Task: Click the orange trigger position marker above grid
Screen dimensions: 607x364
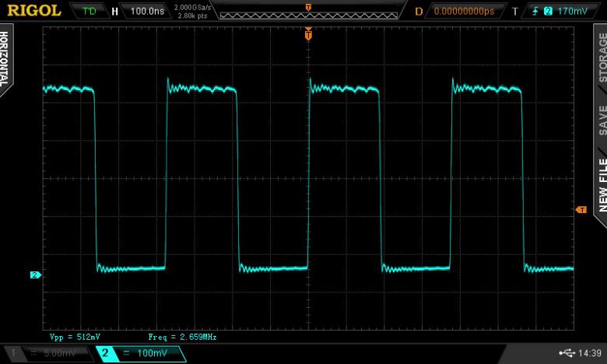Action: click(309, 35)
